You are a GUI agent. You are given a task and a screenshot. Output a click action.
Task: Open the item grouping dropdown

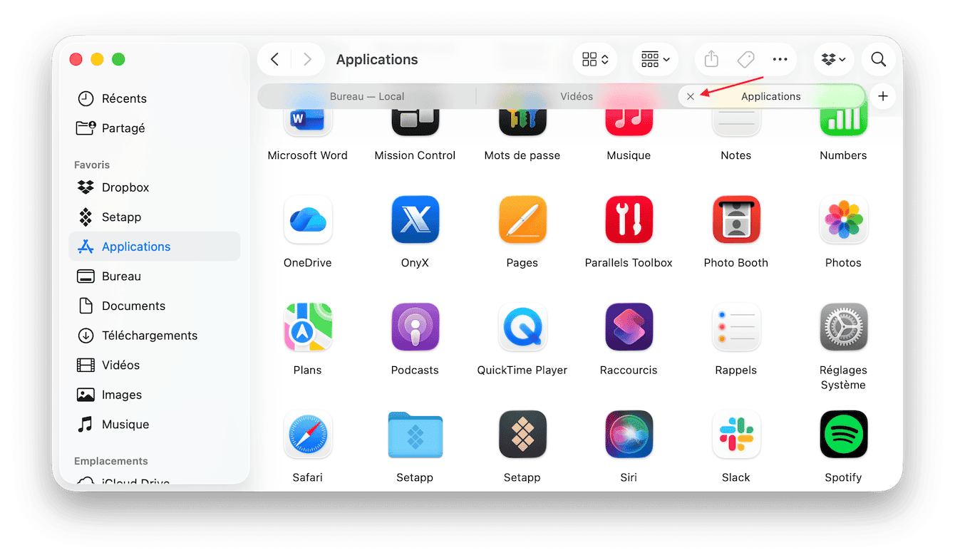(655, 59)
